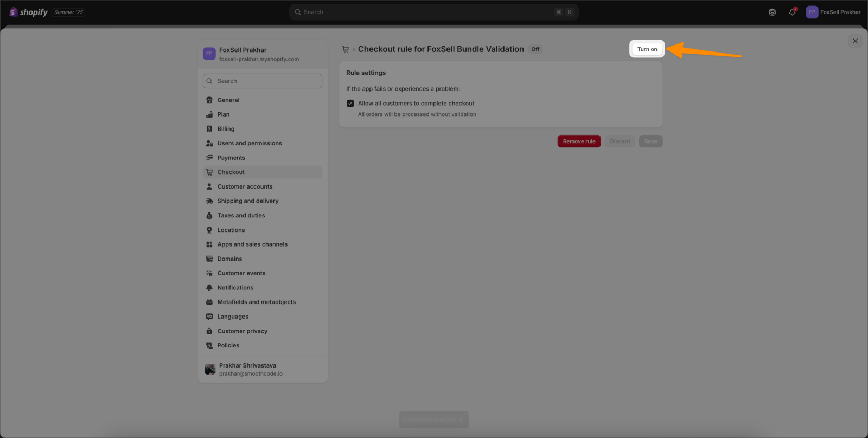Open the Sidekick assistant icon
Viewport: 868px width, 438px height.
pyautogui.click(x=773, y=12)
